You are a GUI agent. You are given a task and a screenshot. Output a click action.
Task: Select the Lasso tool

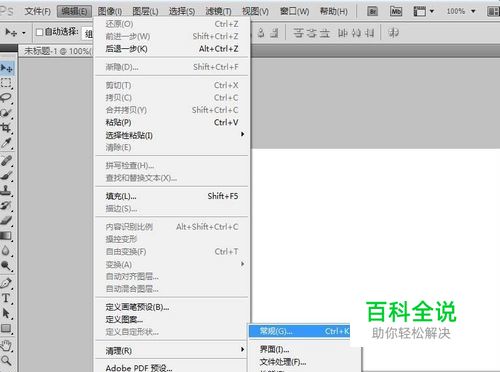(6, 98)
